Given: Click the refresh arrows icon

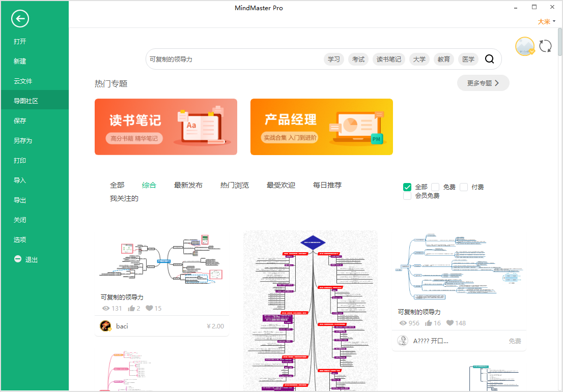Looking at the screenshot, I should pos(545,46).
